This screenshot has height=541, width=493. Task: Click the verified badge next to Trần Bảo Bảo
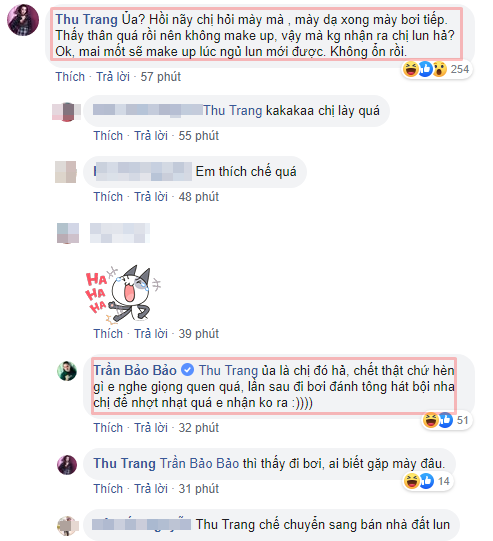pyautogui.click(x=187, y=370)
